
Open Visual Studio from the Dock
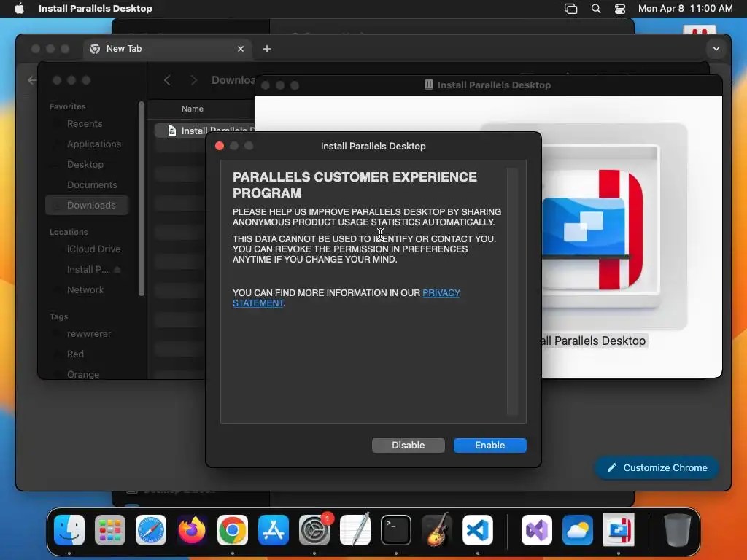[x=537, y=530]
